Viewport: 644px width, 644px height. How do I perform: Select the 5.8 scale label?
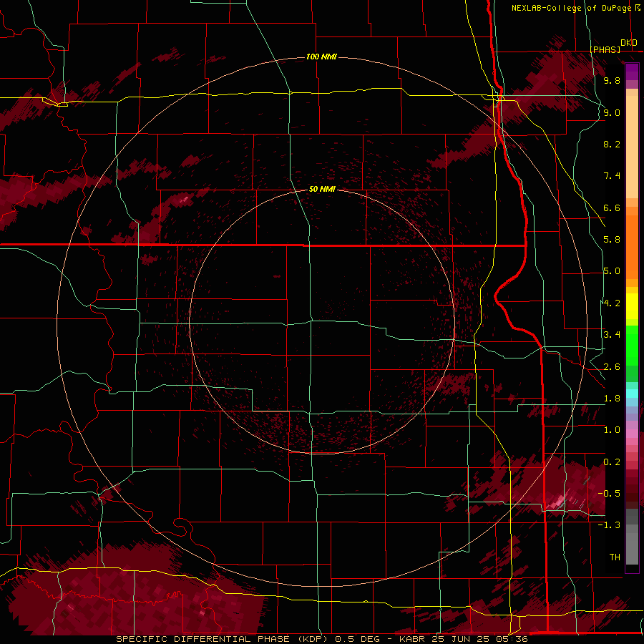(612, 240)
